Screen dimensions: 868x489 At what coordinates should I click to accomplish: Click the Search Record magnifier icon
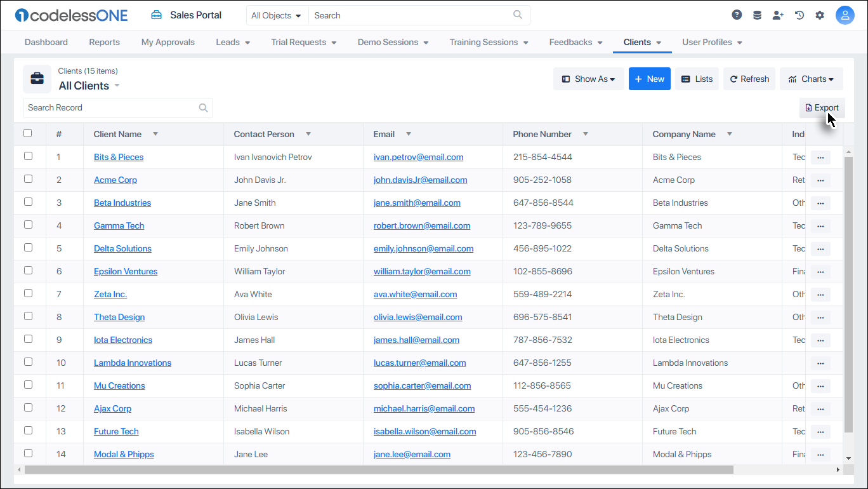point(203,108)
